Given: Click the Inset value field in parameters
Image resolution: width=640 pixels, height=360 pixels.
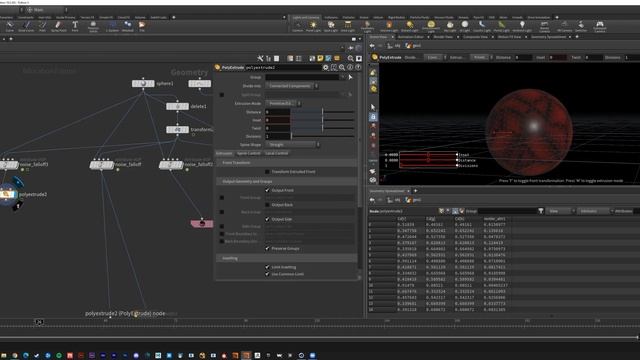Looking at the screenshot, I should tap(278, 120).
